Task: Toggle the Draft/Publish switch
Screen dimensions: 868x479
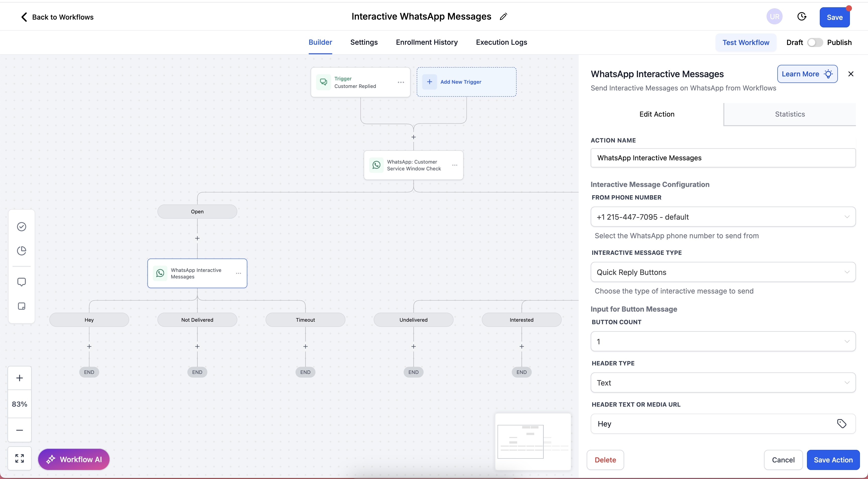Action: [815, 42]
